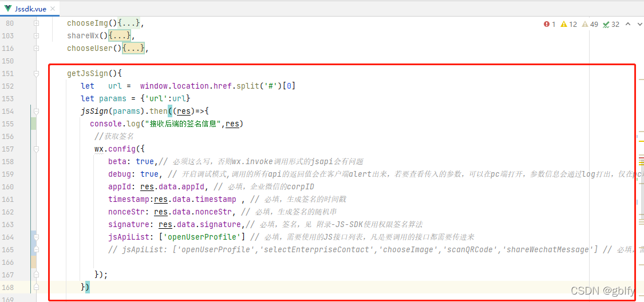Screen dimensions: 644x302
Task: Expand folded chooseUser method at line 116
Action: [36, 49]
